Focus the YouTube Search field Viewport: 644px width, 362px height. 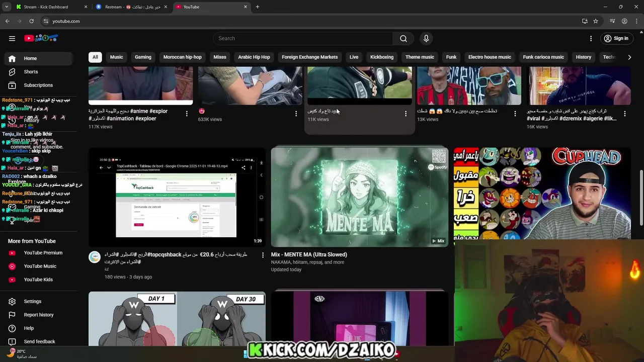tap(303, 38)
